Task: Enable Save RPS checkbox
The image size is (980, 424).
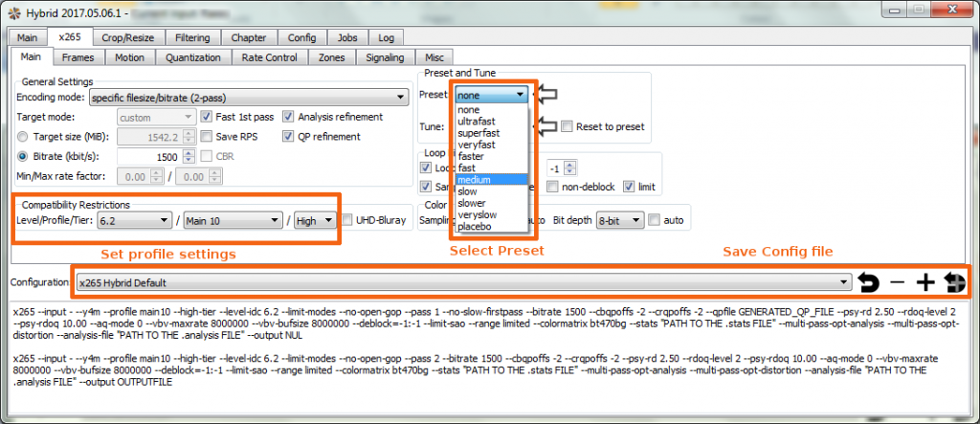Action: pyautogui.click(x=205, y=136)
